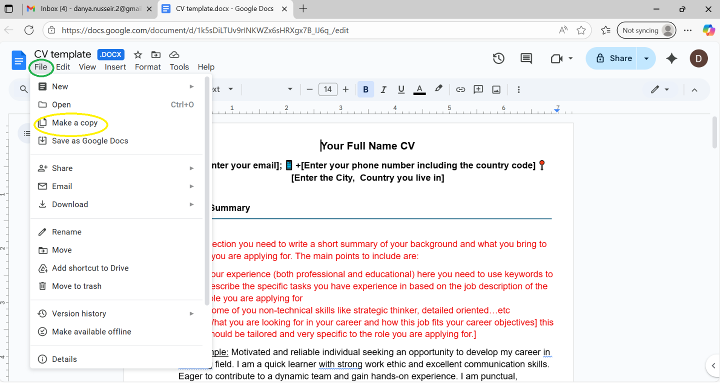Check the cloud document status icon

(x=174, y=55)
